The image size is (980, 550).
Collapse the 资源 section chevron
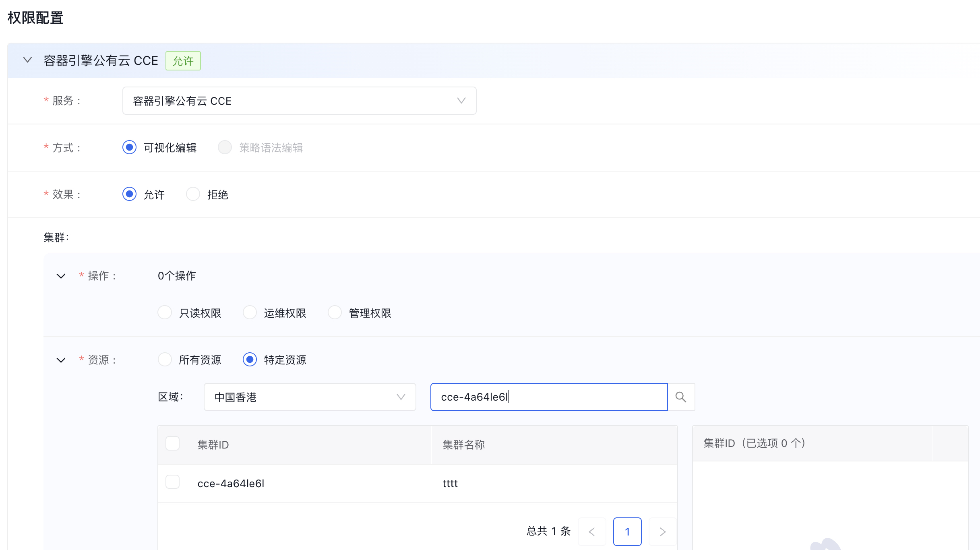61,360
